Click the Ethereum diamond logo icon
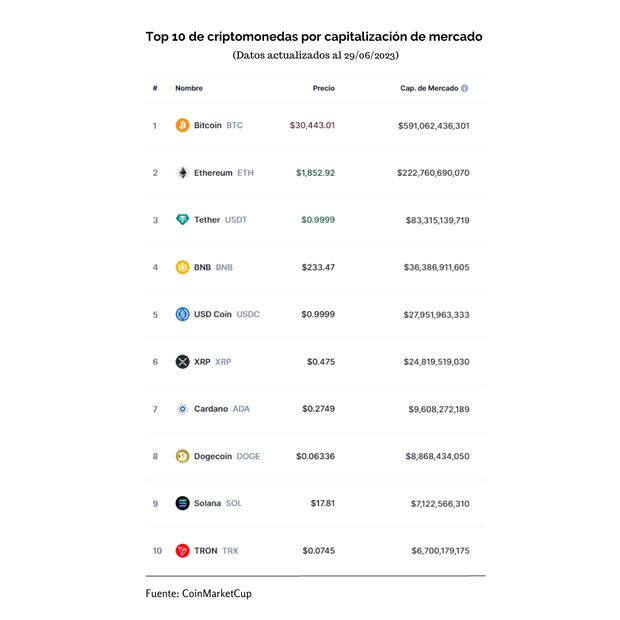This screenshot has width=620, height=620. pyautogui.click(x=182, y=173)
